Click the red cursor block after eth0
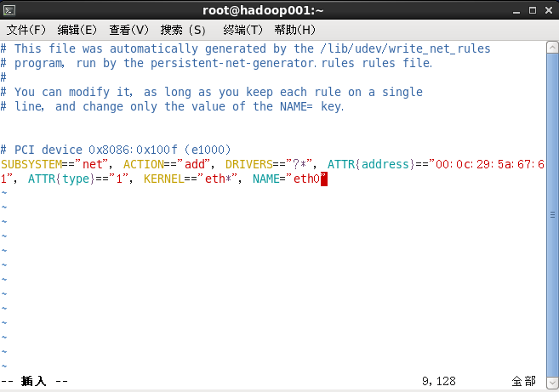This screenshot has width=559, height=392. pos(324,179)
